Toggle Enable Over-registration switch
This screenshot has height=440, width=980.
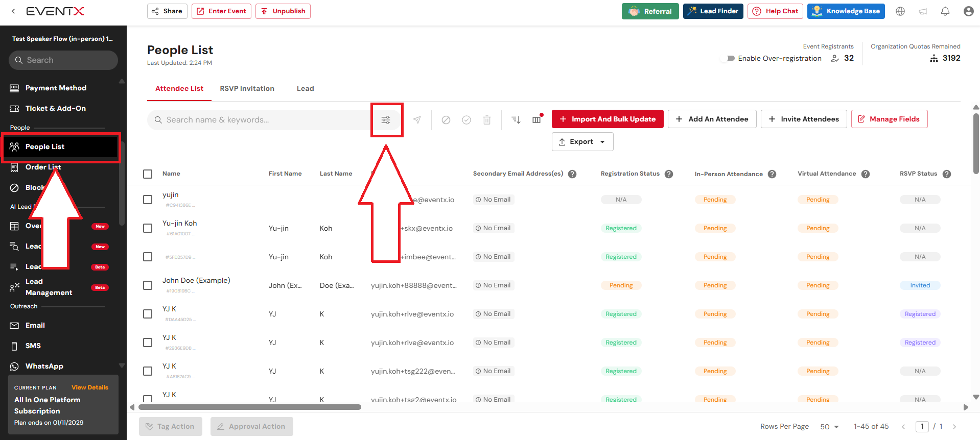click(728, 59)
